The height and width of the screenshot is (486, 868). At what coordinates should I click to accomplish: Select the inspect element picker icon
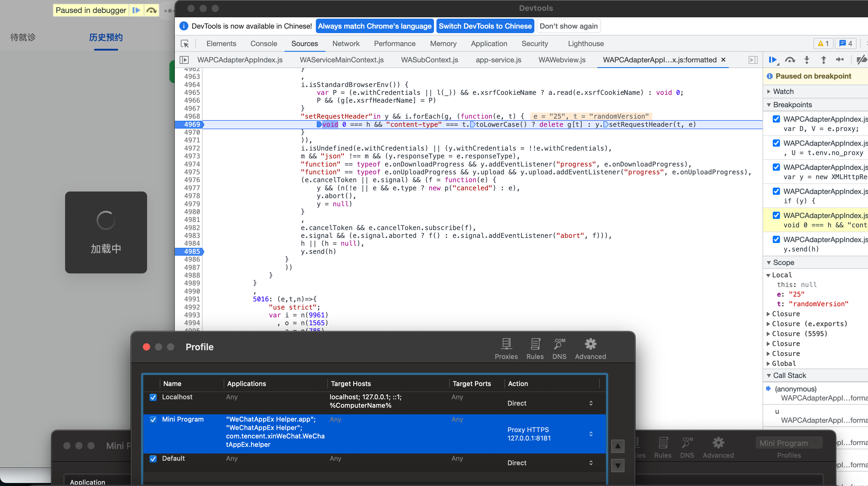(185, 44)
